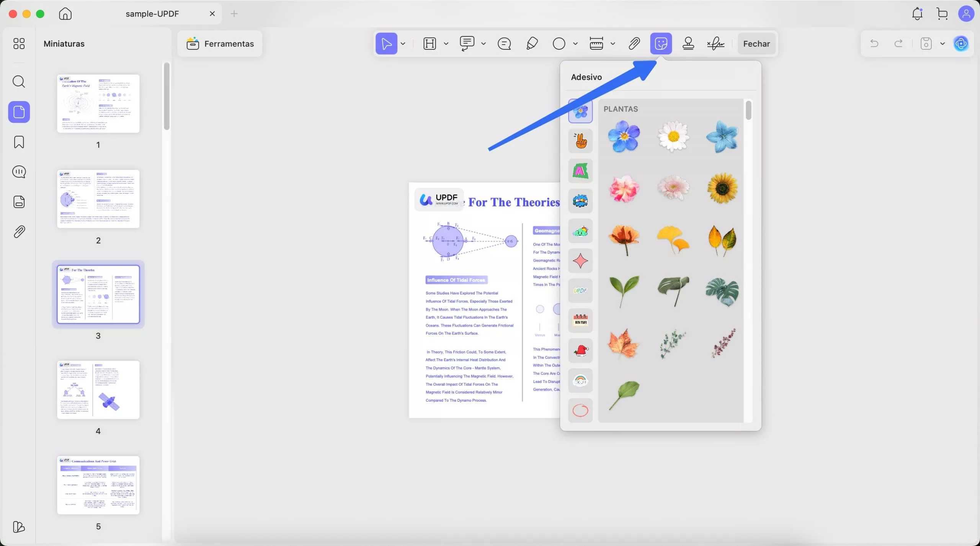Click the stamp tool icon

(x=688, y=44)
